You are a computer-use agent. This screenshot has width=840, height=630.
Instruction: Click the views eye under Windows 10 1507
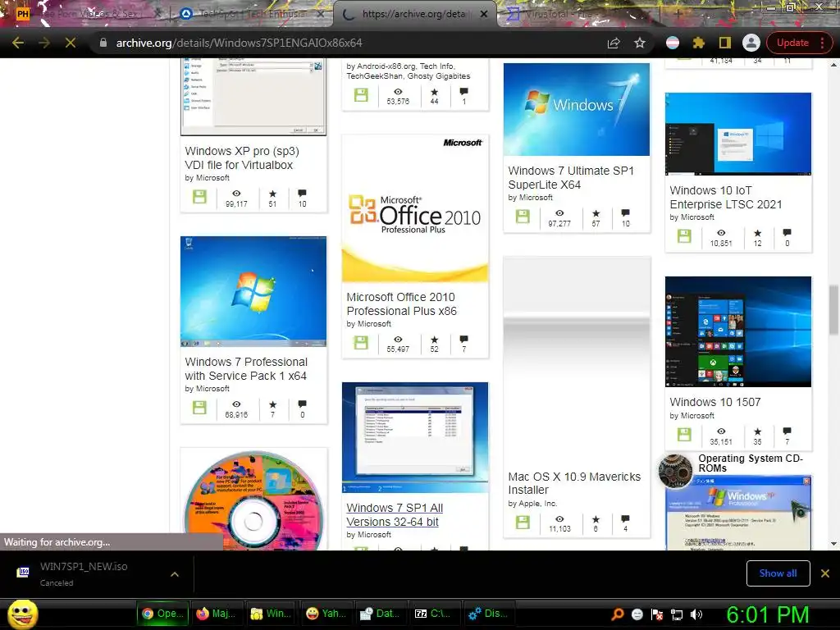(721, 431)
